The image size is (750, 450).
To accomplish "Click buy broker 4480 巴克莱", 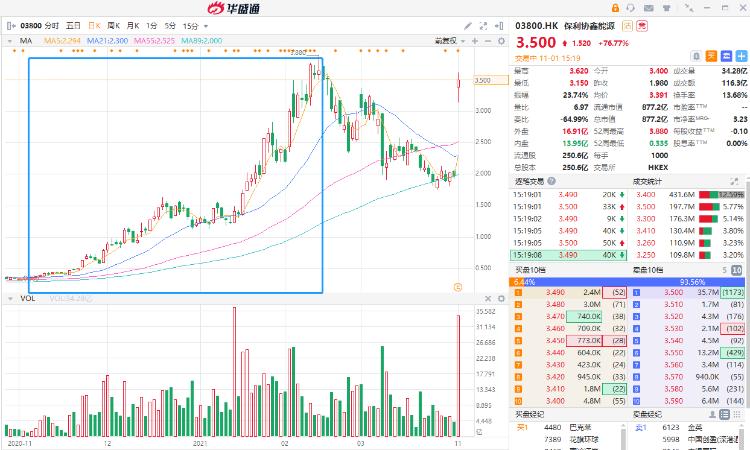I will [x=568, y=427].
